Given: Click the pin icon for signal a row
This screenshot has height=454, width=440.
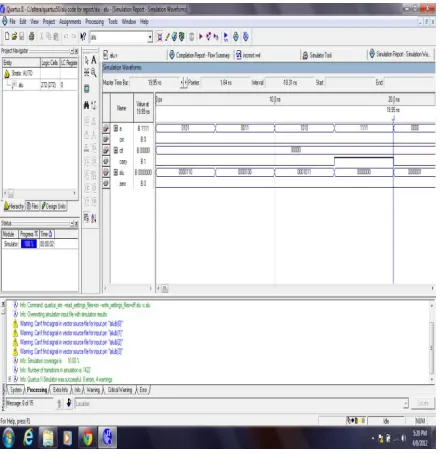Looking at the screenshot, I should [x=106, y=128].
